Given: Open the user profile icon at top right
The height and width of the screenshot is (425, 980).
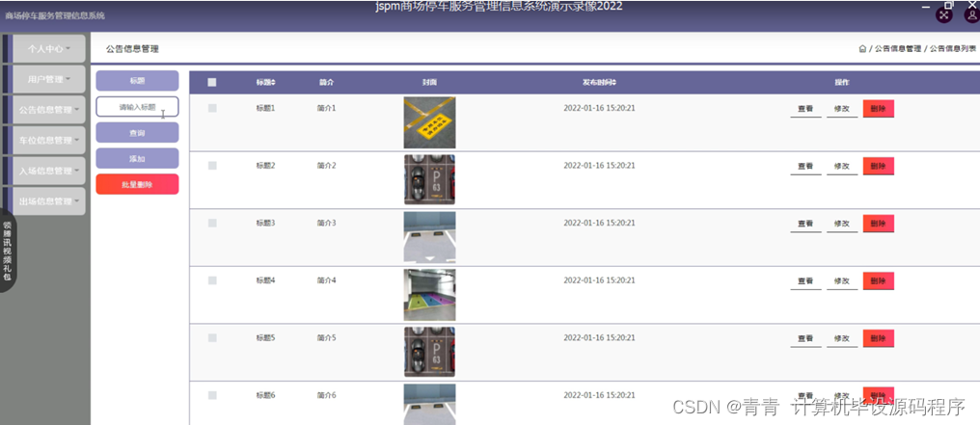Looking at the screenshot, I should click(x=972, y=14).
